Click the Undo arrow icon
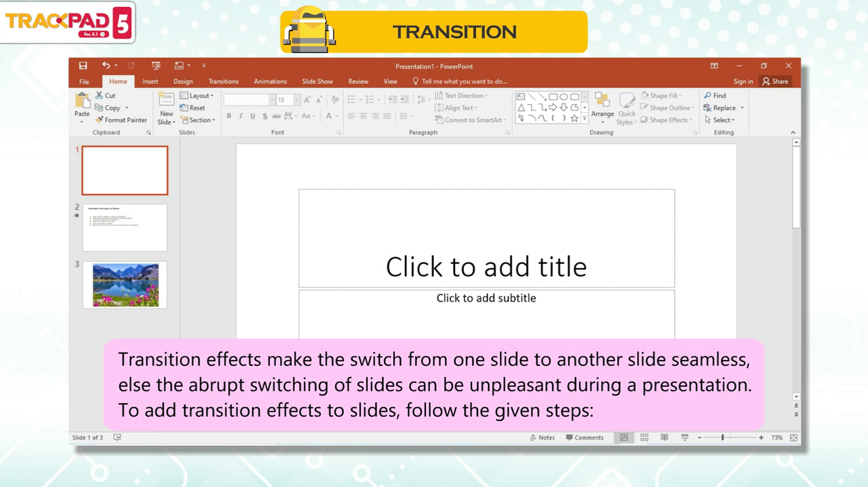This screenshot has height=487, width=868. click(106, 66)
